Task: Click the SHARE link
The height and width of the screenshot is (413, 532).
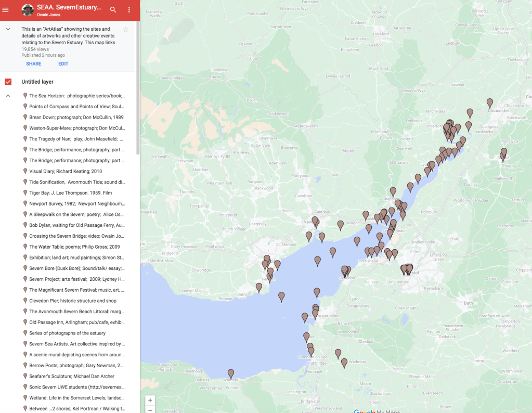Action: pos(34,64)
